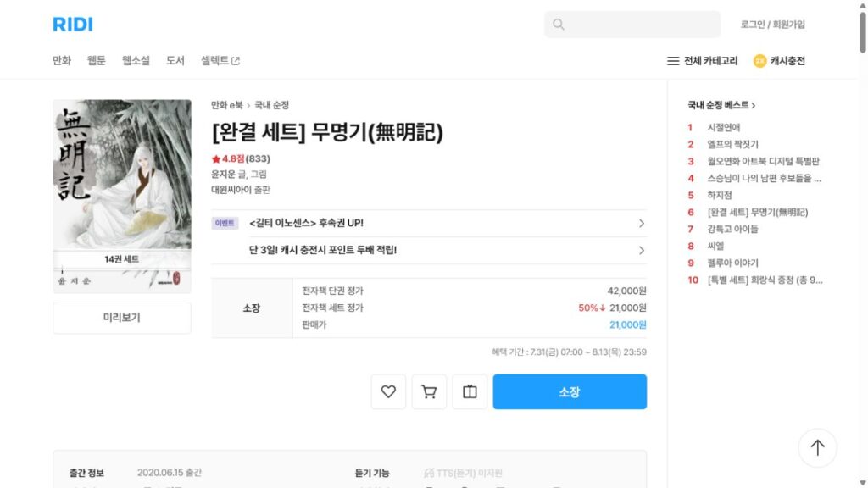
Task: Expand the 캐시 충전시 포인트 두배 chevron
Action: point(641,251)
